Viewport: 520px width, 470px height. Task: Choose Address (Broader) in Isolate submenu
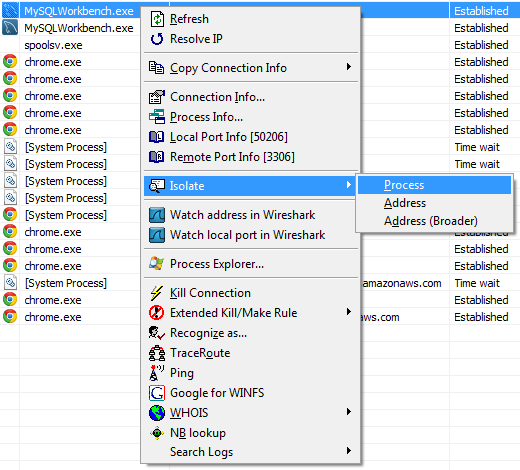tap(434, 221)
